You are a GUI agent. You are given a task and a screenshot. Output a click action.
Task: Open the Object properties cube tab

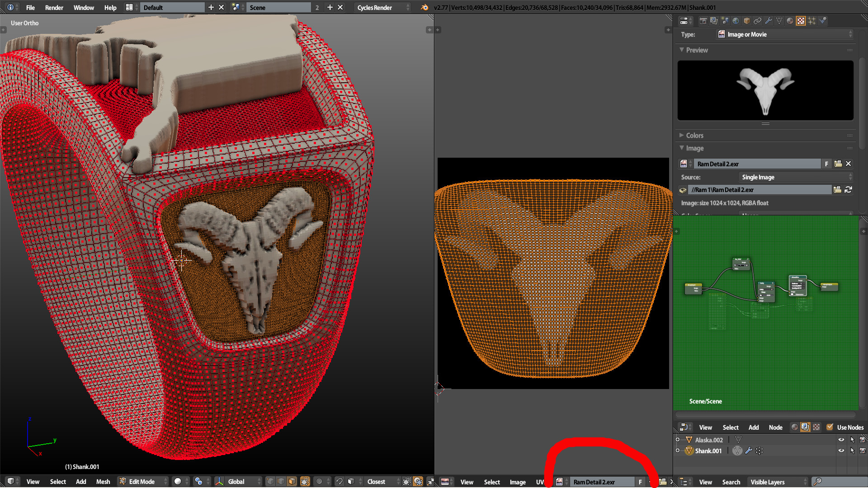tap(746, 21)
